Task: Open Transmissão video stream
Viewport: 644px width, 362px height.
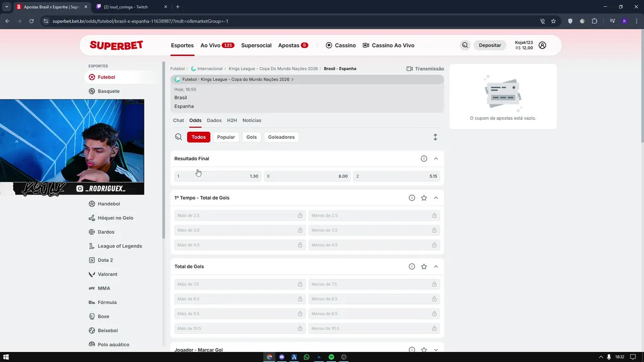Action: [425, 69]
